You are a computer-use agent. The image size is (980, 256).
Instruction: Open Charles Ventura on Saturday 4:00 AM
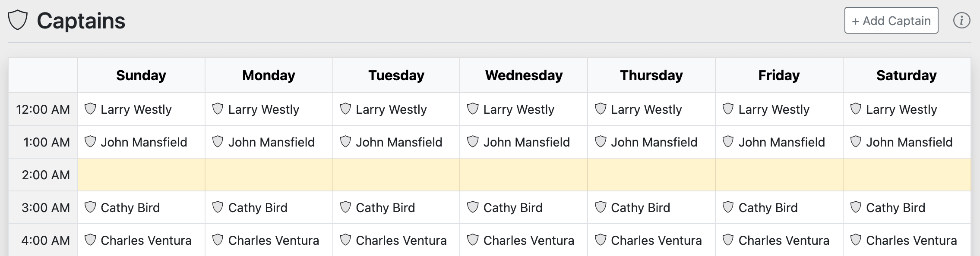[911, 240]
